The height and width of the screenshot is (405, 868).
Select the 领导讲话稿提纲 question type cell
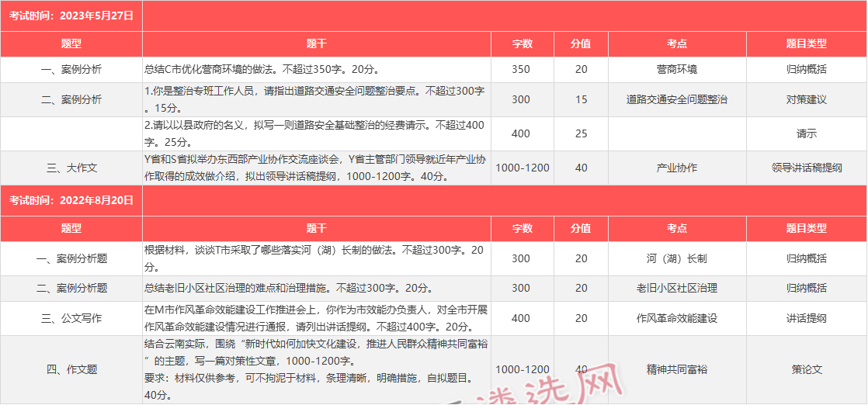806,168
